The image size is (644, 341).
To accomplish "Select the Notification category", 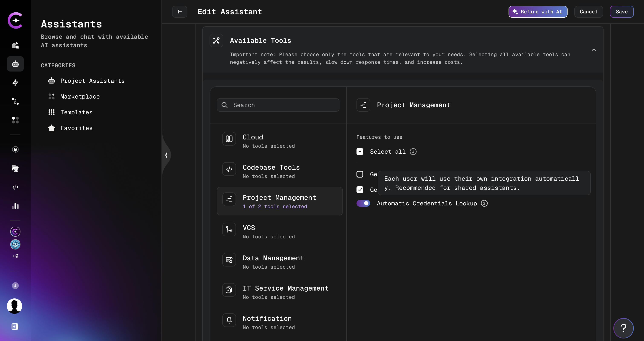I will coord(279,322).
